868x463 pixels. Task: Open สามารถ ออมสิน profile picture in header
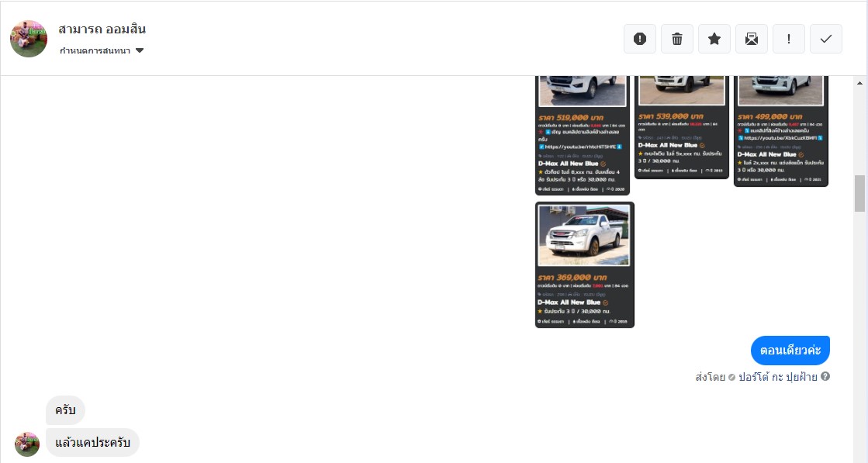pos(29,39)
